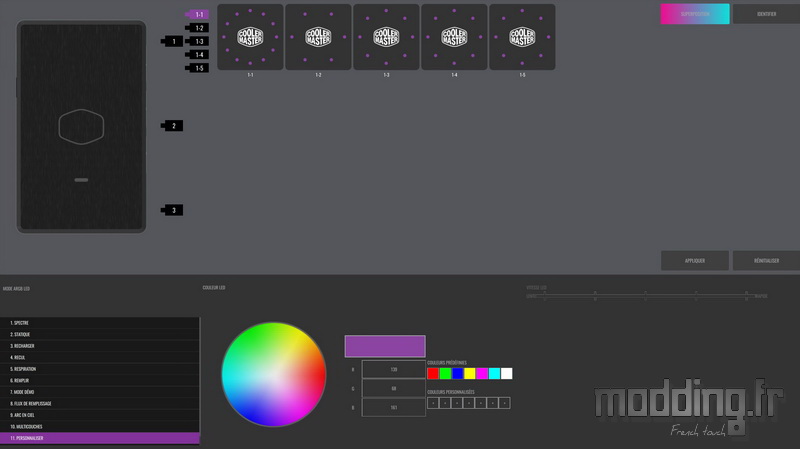800x449 pixels.
Task: Choose mode 7. Mode Démo
Action: pos(100,392)
